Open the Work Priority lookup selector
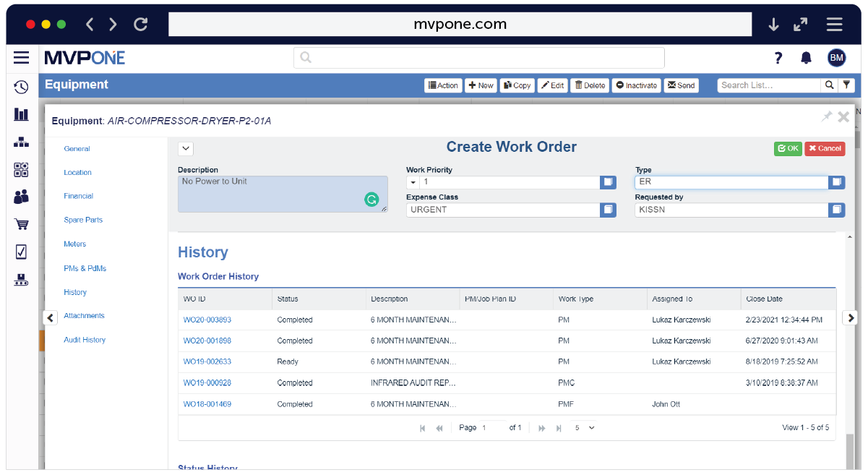Image resolution: width=868 pixels, height=475 pixels. [x=608, y=182]
